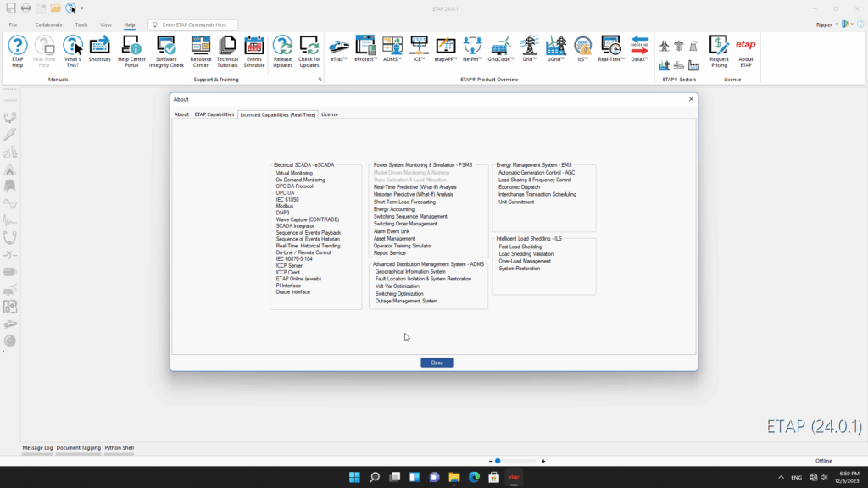Click the About ETAP ribbon icon
This screenshot has width=868, height=488.
[x=745, y=51]
